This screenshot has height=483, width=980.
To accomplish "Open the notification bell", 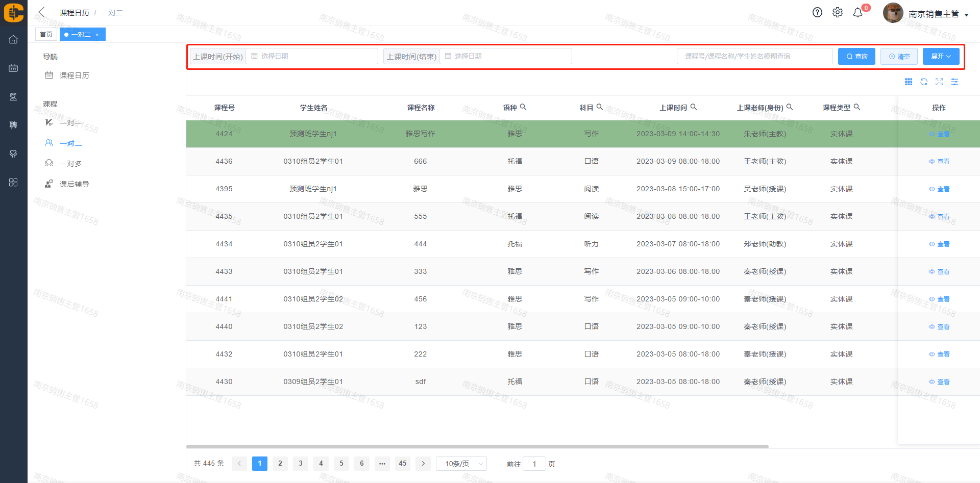I will tap(858, 13).
